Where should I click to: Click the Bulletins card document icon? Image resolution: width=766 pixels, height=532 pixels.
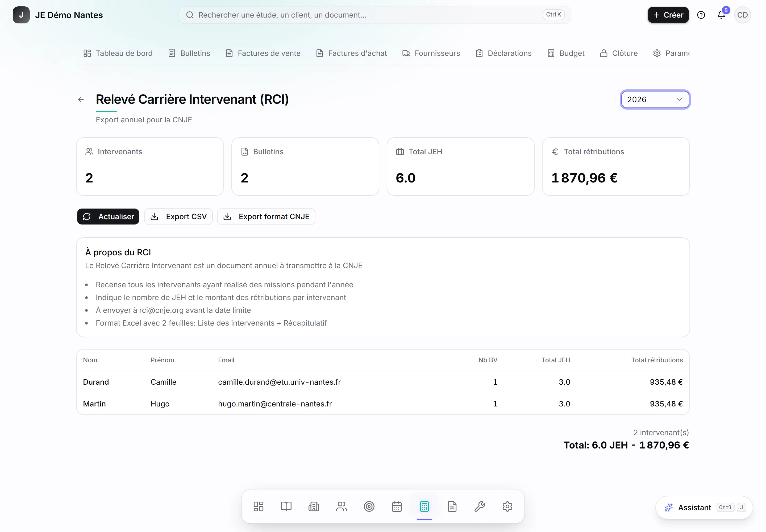(x=245, y=152)
